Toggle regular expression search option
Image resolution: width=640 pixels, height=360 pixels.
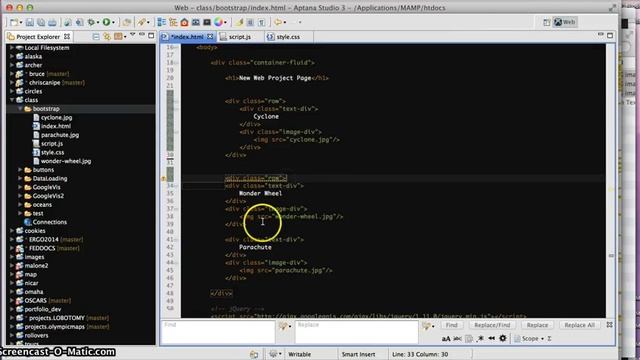480,339
